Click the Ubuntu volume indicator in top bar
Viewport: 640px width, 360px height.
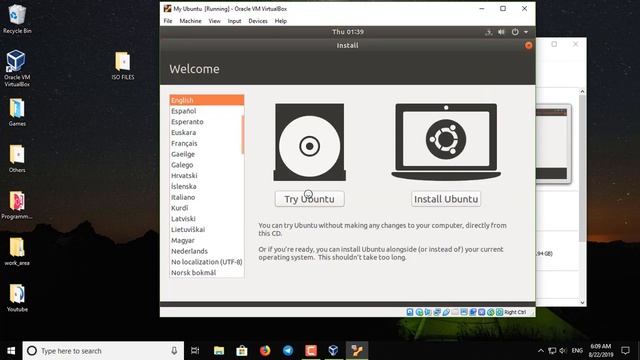(501, 32)
